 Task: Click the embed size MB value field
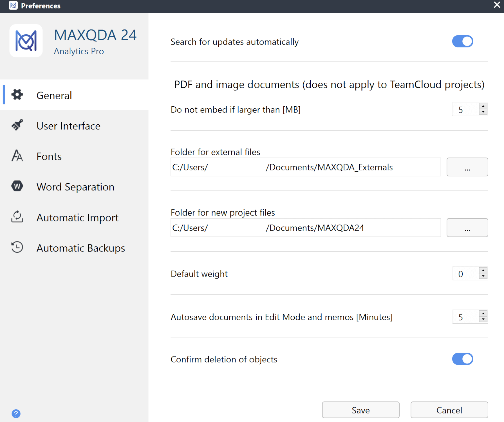point(465,109)
